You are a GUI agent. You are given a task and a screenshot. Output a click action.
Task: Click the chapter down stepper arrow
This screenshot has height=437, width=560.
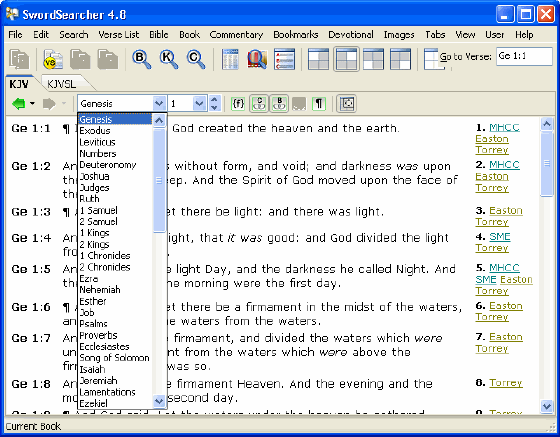(x=214, y=108)
